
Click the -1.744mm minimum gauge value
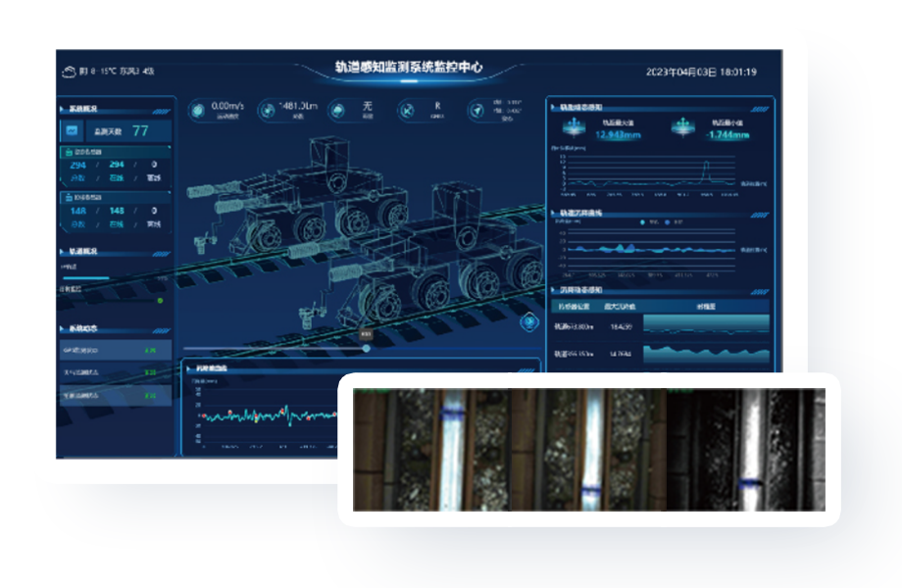pyautogui.click(x=727, y=135)
